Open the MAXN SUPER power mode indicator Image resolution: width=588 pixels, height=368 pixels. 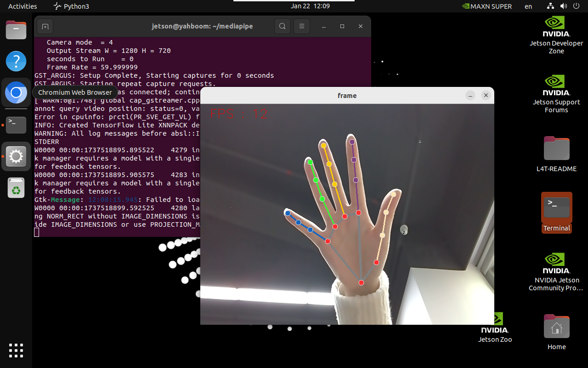pyautogui.click(x=486, y=6)
